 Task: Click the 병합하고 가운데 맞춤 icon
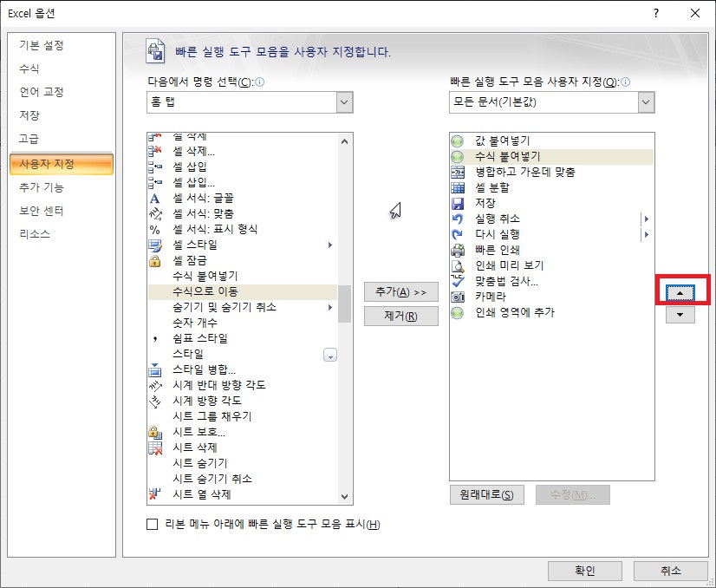tap(458, 173)
